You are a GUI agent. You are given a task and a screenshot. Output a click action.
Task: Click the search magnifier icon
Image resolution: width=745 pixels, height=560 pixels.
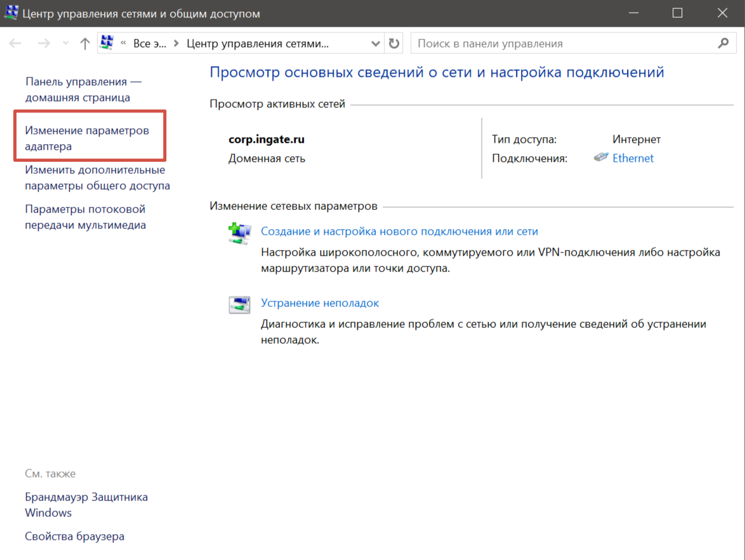[x=723, y=44]
